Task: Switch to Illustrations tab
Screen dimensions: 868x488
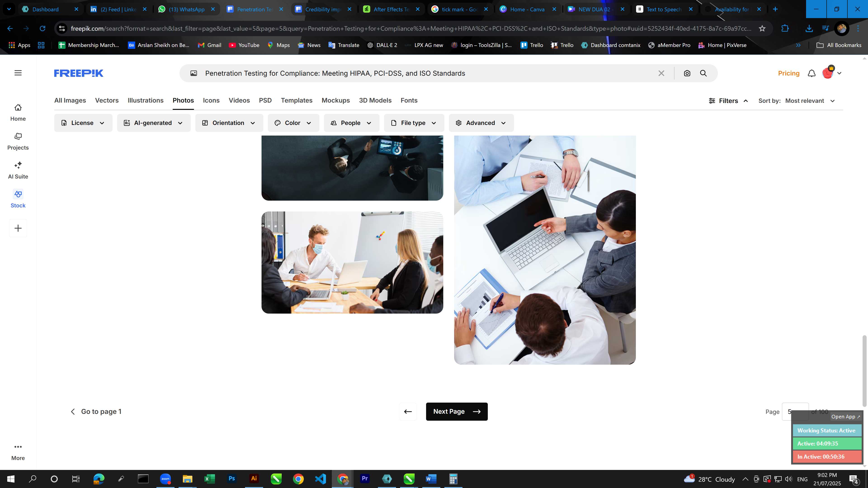Action: [x=146, y=100]
